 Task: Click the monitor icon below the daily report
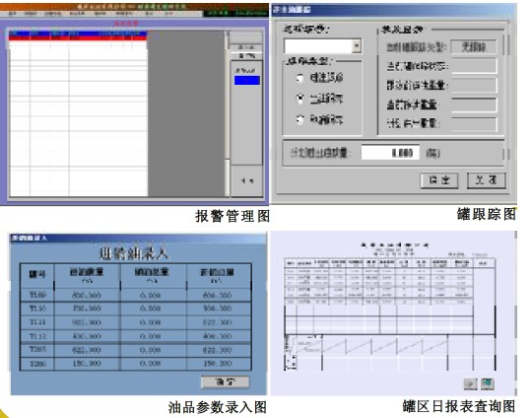488,383
